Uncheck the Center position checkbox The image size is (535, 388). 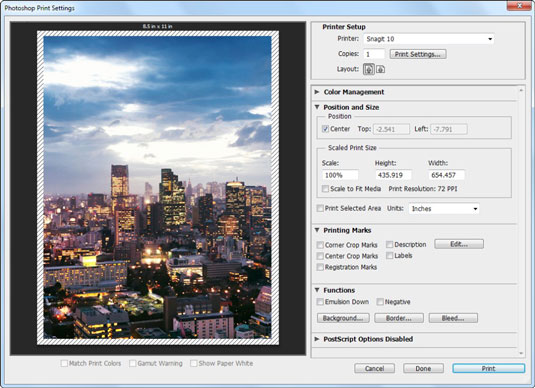[x=325, y=129]
